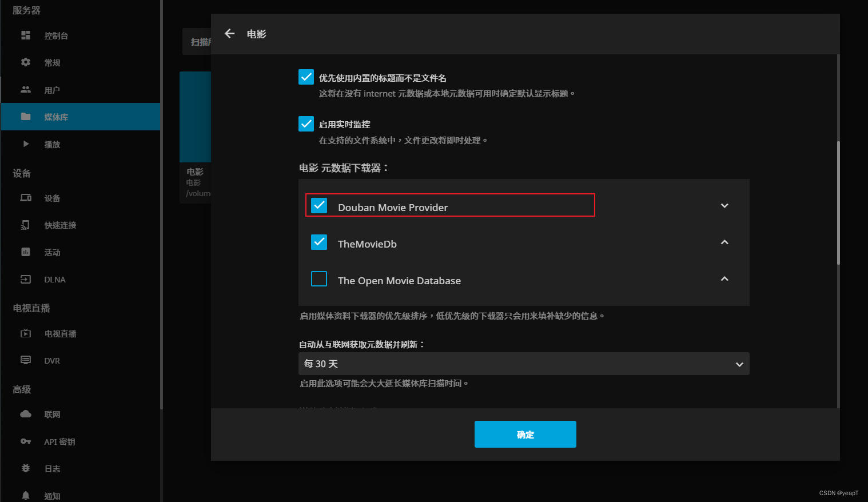The width and height of the screenshot is (868, 502).
Task: Click the people icon beside 用户
Action: click(x=26, y=90)
